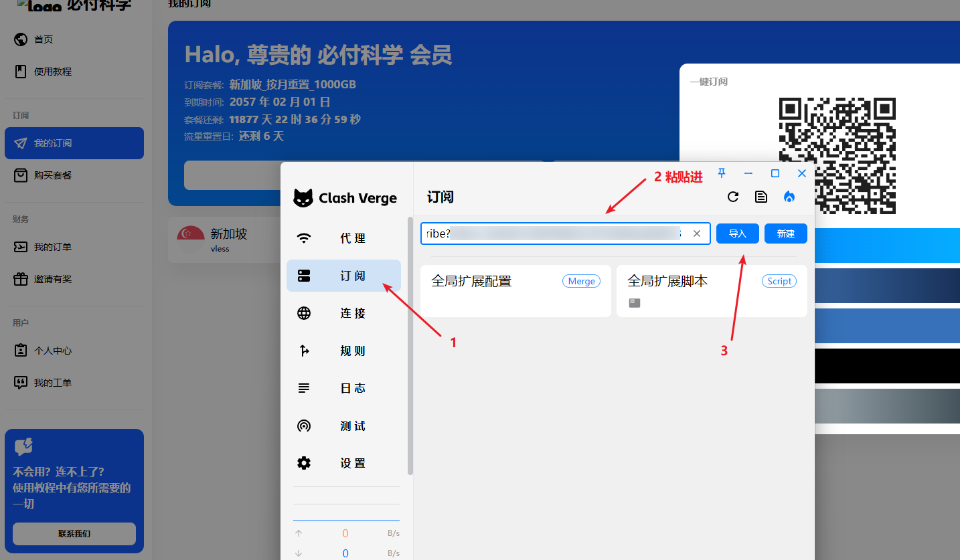960x560 pixels.
Task: Open the 全局扩展脚本 Script card
Action: (712, 290)
